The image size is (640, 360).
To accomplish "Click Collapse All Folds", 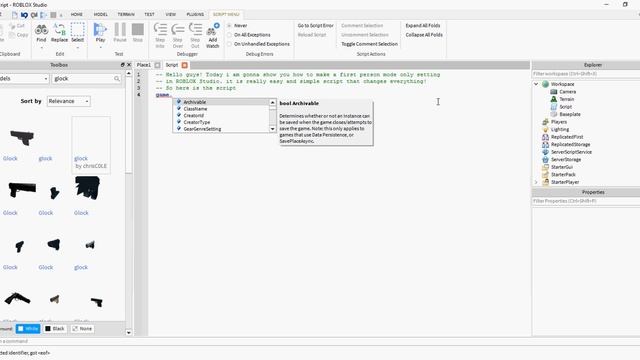I will (424, 35).
